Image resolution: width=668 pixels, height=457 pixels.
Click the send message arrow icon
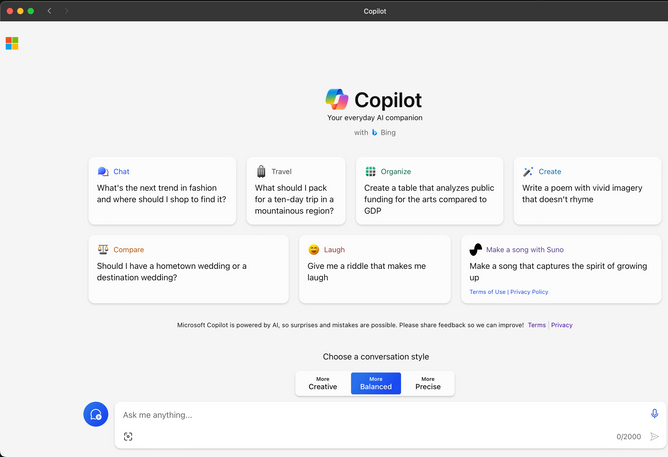point(654,436)
